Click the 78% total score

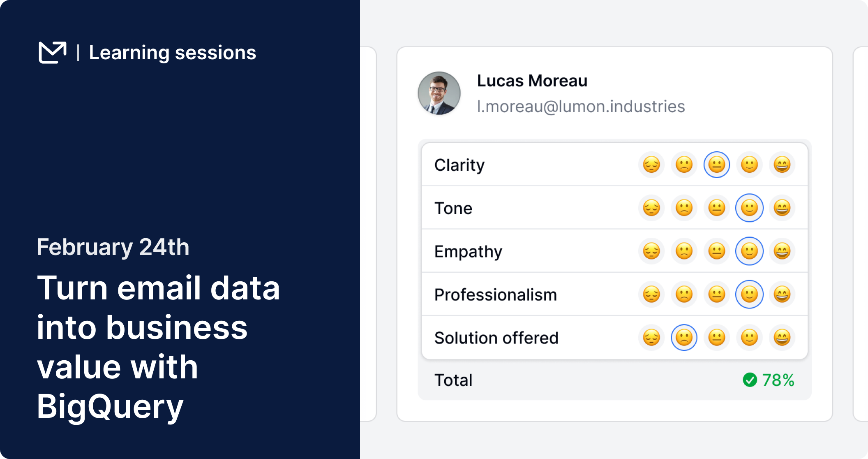(778, 380)
